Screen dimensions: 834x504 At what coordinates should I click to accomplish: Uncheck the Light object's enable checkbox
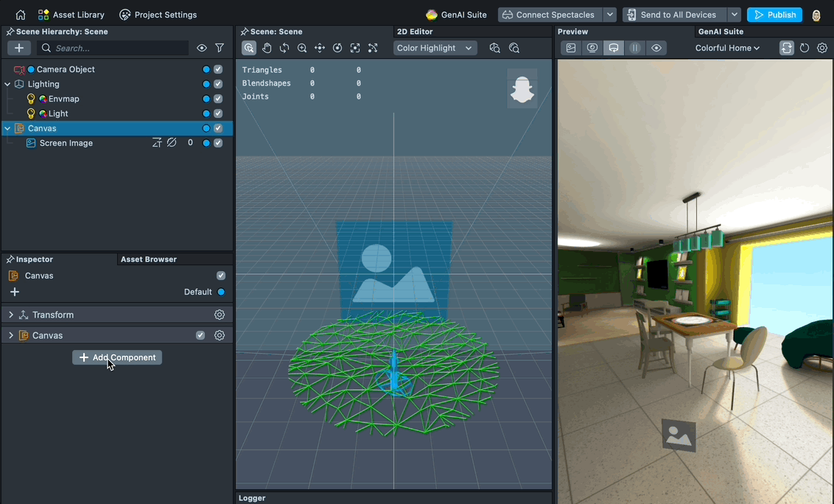point(217,113)
